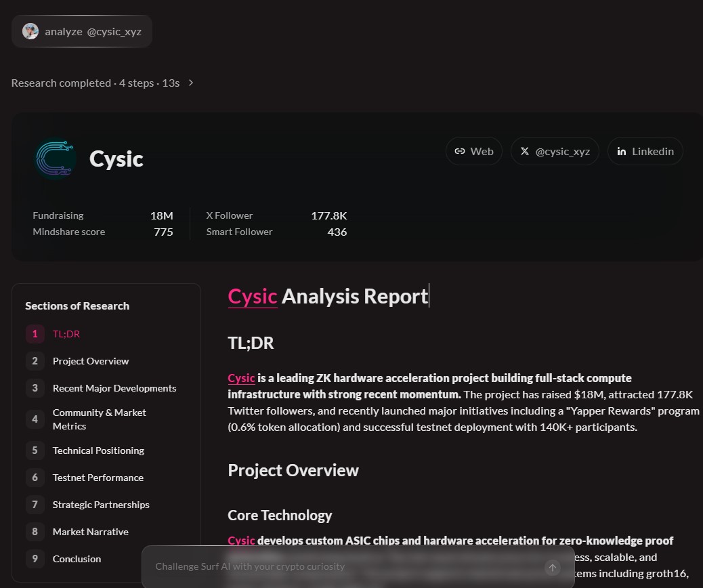Screen dimensions: 703x588
Task: Click the user avatar in the query bubble
Action: click(30, 31)
